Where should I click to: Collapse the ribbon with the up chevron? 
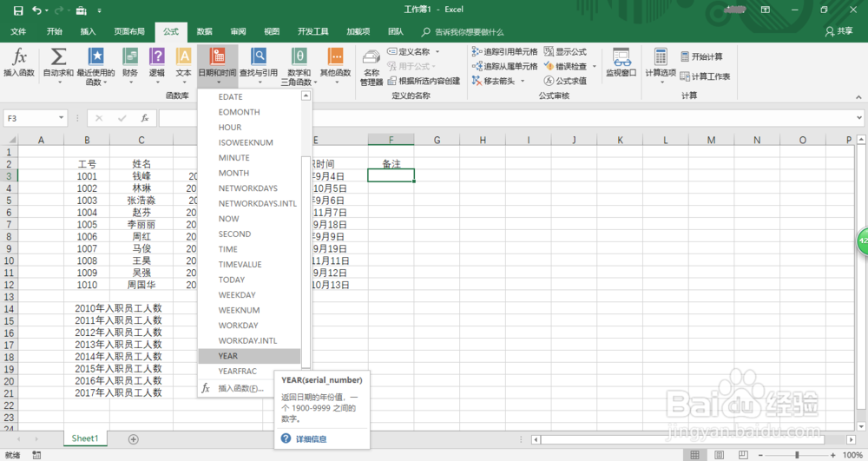pos(858,97)
